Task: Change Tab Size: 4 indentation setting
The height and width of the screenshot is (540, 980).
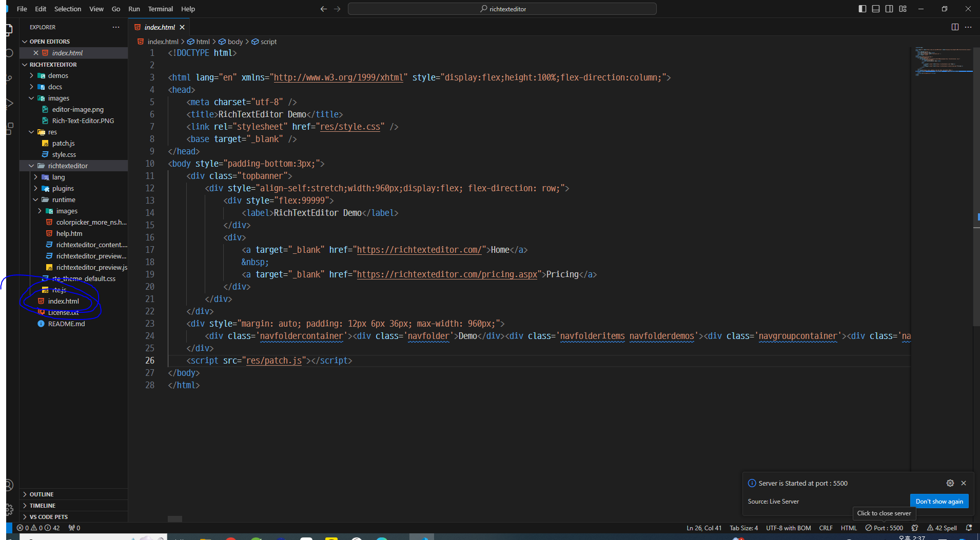Action: [743, 528]
